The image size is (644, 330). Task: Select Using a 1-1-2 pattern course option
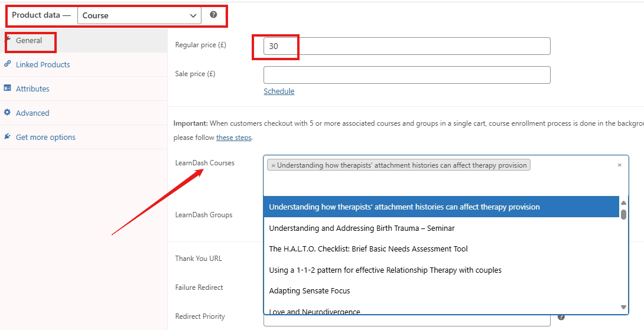pyautogui.click(x=441, y=270)
